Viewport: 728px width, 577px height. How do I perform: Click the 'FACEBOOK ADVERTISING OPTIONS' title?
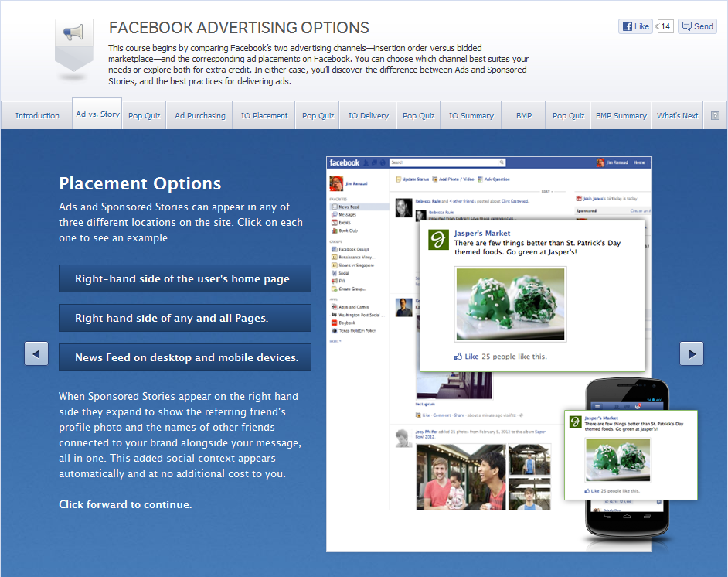coord(239,28)
